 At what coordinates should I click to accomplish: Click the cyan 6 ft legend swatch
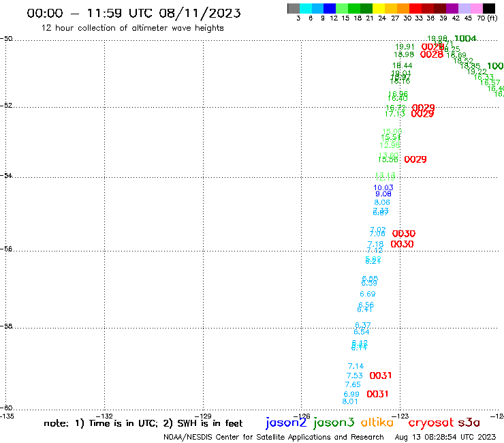[306, 8]
